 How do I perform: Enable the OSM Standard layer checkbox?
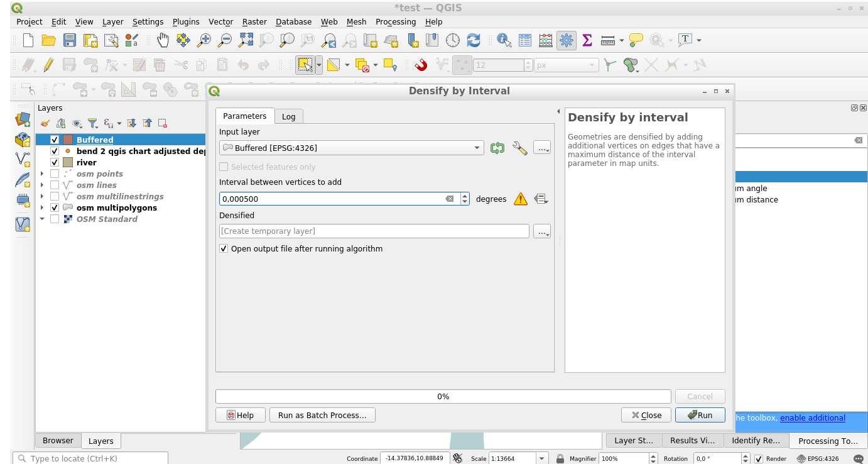point(55,219)
